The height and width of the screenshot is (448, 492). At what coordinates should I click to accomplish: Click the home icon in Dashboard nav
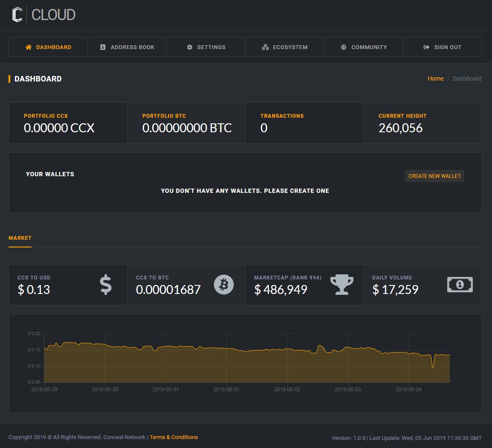[29, 47]
